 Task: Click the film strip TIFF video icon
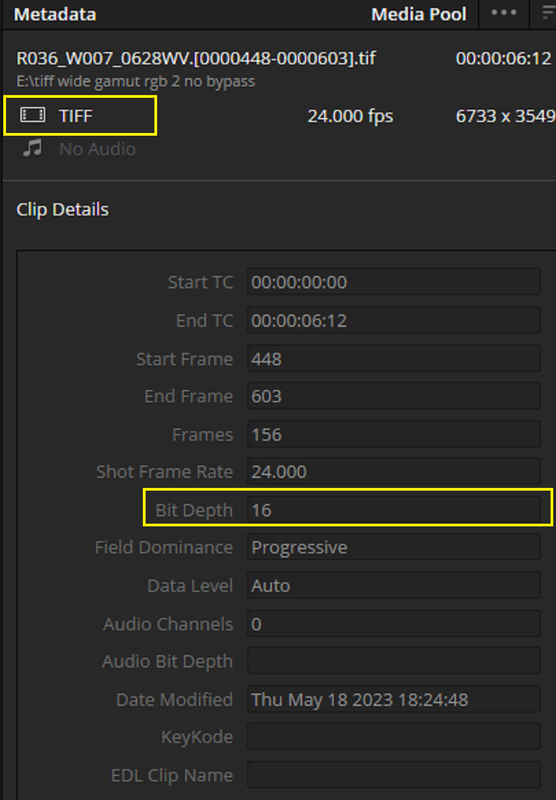pos(33,115)
